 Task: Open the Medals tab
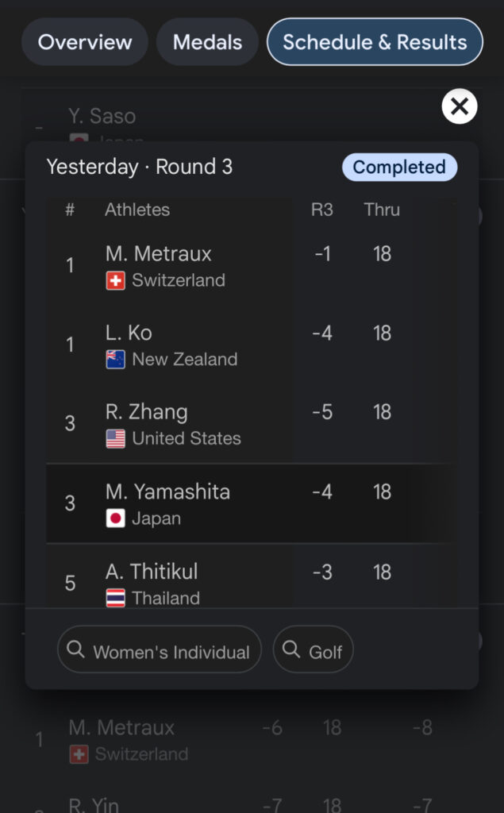point(207,42)
